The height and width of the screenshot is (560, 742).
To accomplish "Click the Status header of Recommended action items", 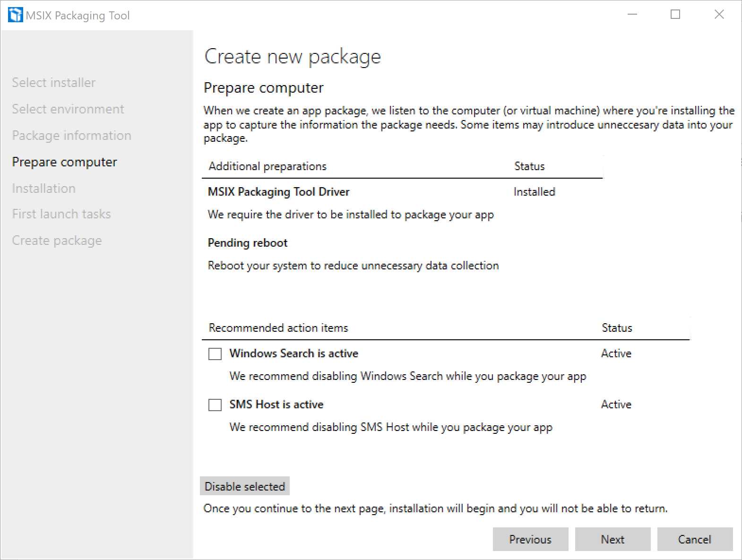I will pos(617,328).
